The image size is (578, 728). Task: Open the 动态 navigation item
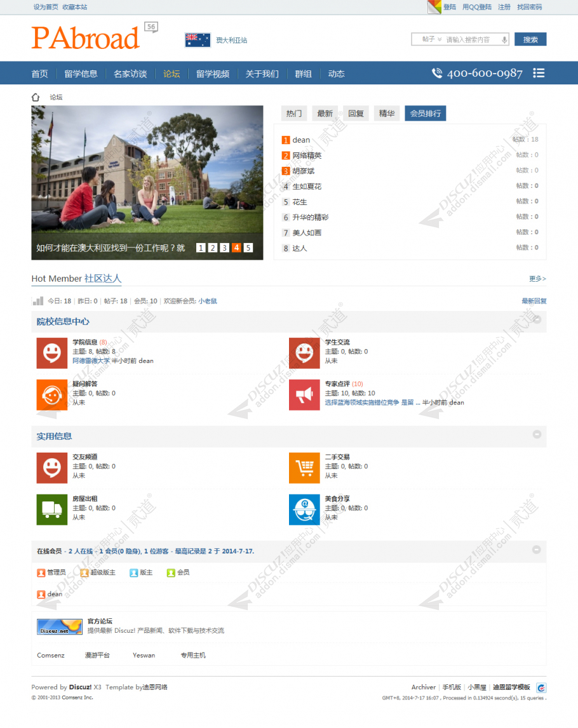pyautogui.click(x=337, y=74)
